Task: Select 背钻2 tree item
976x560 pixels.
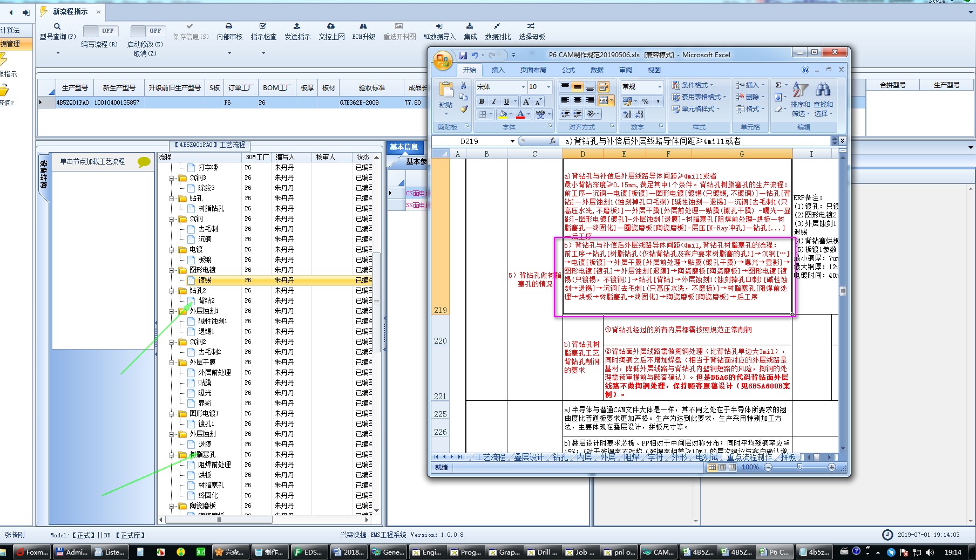Action: pos(206,301)
